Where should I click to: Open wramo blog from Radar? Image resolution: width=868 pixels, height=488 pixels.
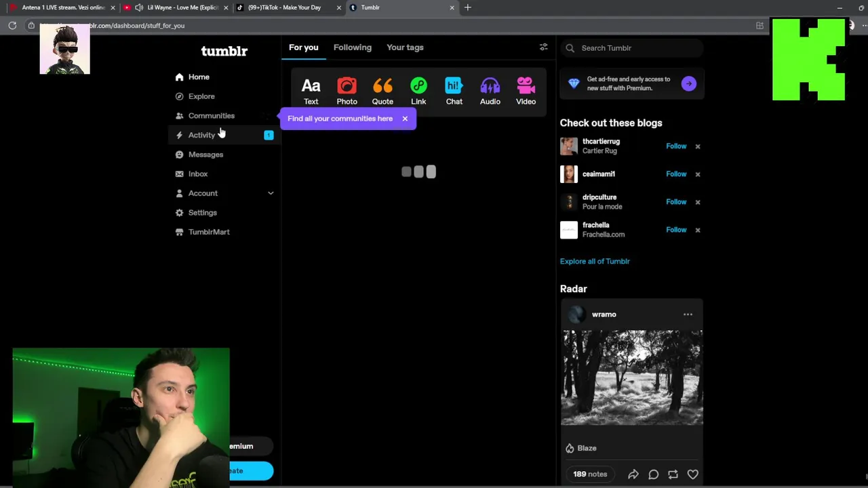pos(604,314)
